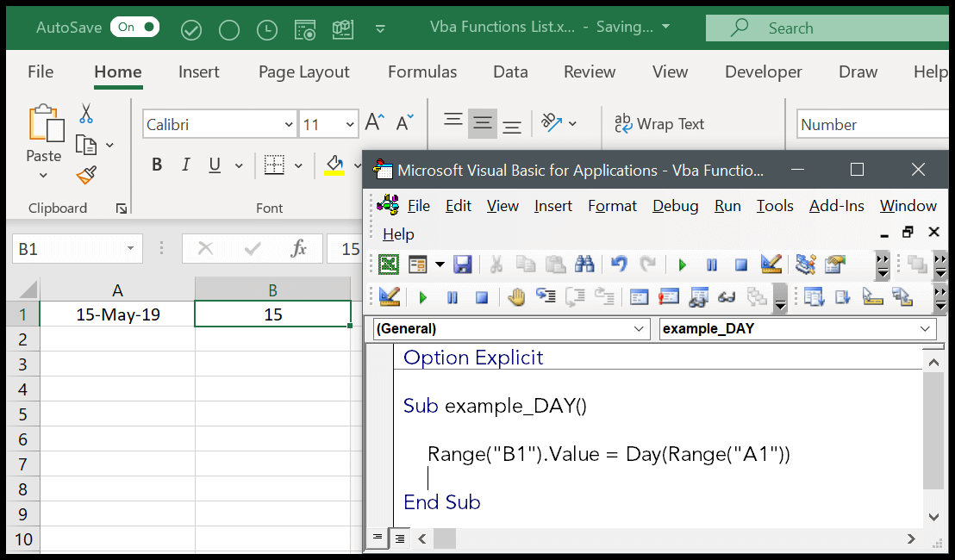Click the binoculars Find icon
Screen dimensions: 955x560
pyautogui.click(x=584, y=264)
